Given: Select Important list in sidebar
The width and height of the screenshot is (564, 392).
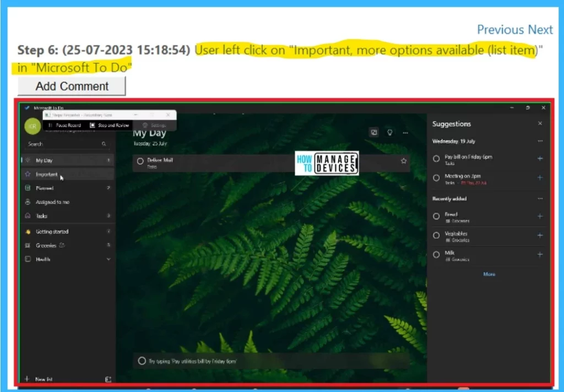Looking at the screenshot, I should pos(67,174).
